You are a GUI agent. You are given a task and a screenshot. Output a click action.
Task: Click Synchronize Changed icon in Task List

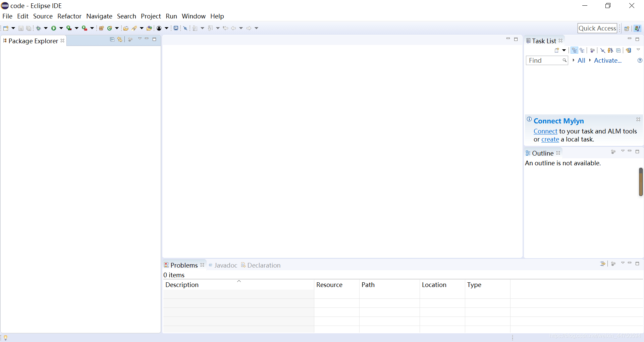[x=629, y=50]
